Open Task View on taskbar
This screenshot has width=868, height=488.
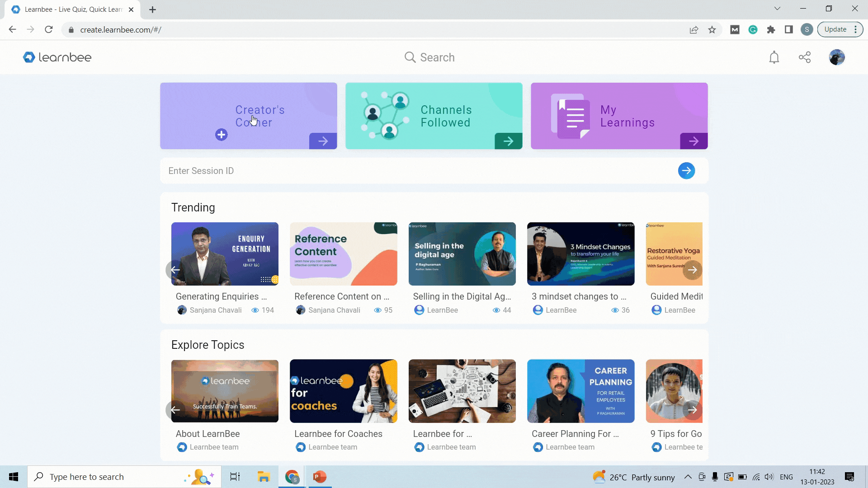pos(235,477)
